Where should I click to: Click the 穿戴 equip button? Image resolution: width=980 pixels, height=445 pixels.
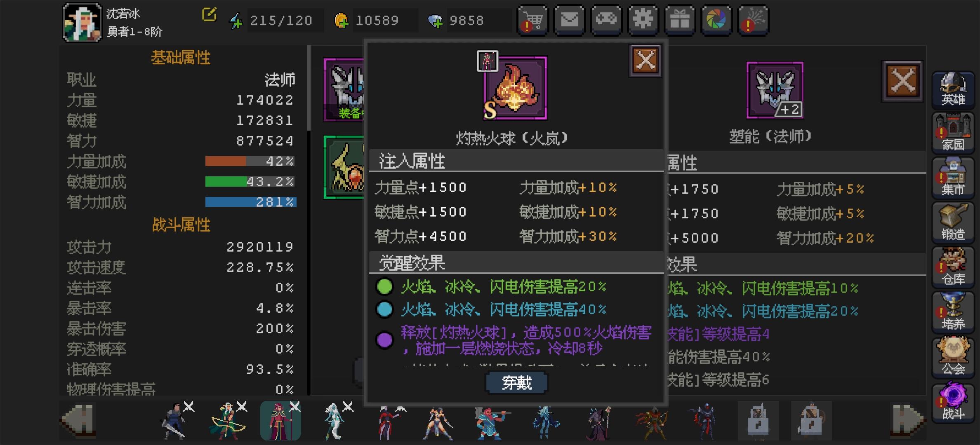point(516,383)
